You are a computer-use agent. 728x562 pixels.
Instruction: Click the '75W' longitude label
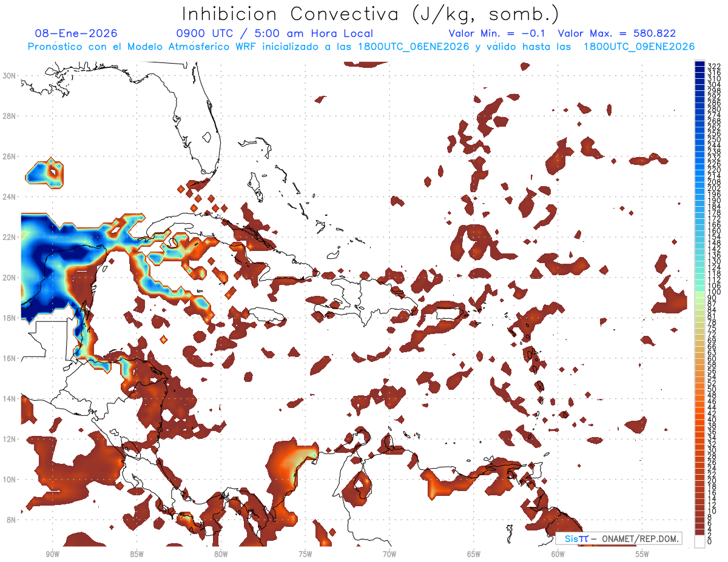point(305,554)
